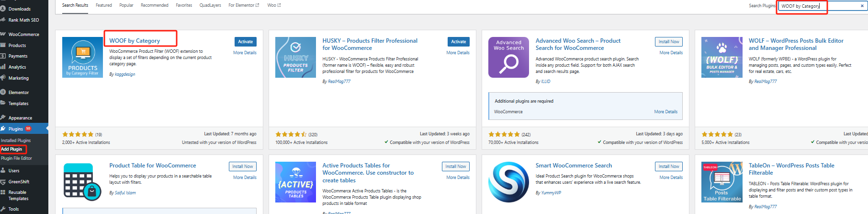868x214 pixels.
Task: Click the TableOn Posts Table thumbnail
Action: [x=721, y=182]
